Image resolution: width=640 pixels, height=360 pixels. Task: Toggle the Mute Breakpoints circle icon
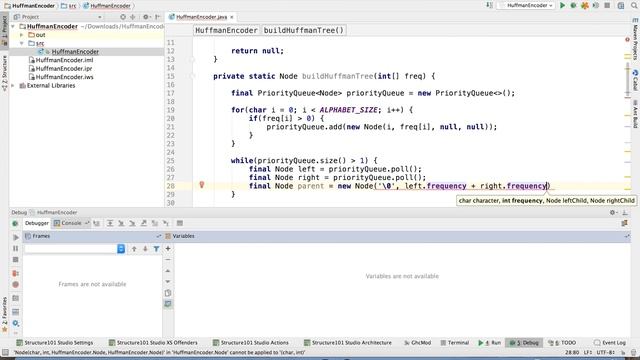click(16, 284)
